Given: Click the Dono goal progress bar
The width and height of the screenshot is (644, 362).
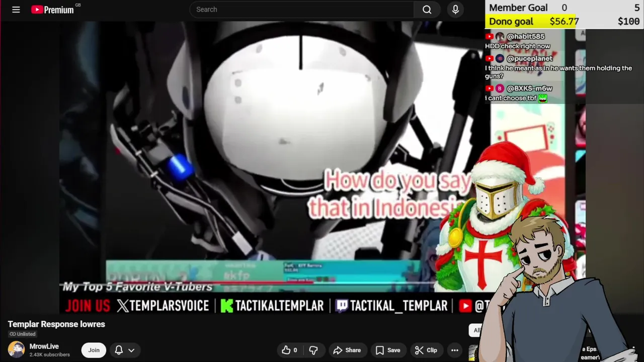Looking at the screenshot, I should click(564, 22).
